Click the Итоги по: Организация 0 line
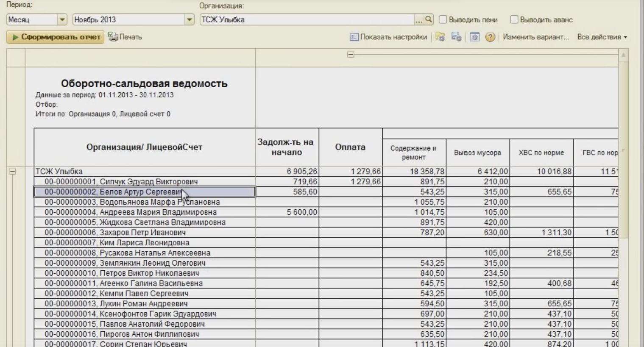The image size is (644, 347). coord(103,114)
